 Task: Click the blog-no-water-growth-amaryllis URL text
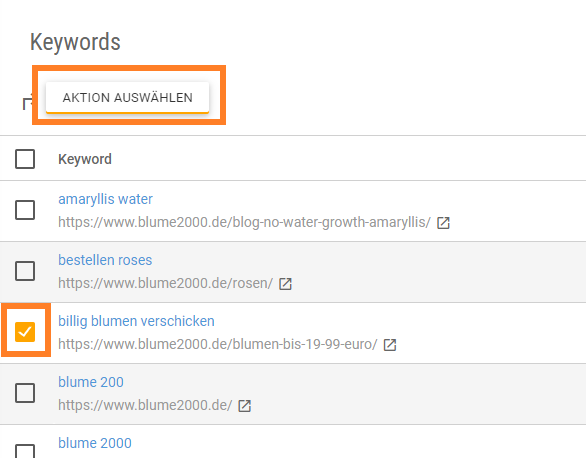[x=244, y=222]
